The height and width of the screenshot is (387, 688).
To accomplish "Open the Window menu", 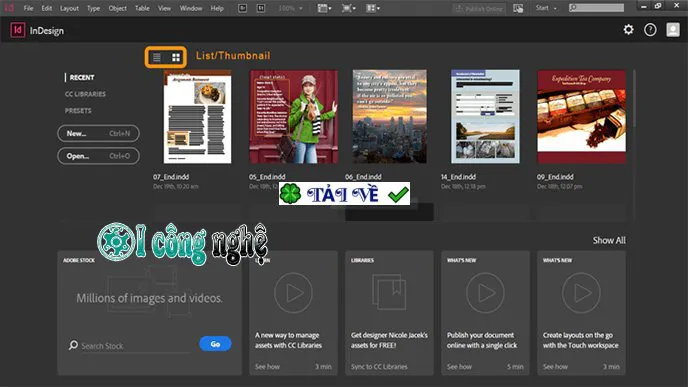I will point(191,8).
